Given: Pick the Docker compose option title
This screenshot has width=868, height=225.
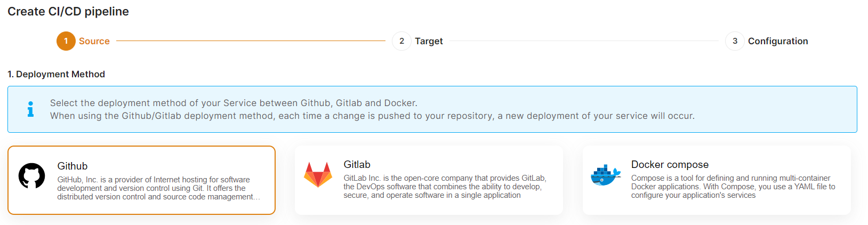Looking at the screenshot, I should [x=670, y=164].
